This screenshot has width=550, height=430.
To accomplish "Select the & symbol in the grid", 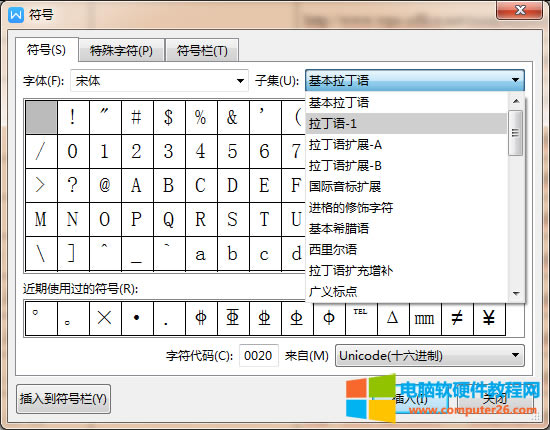I will point(233,117).
